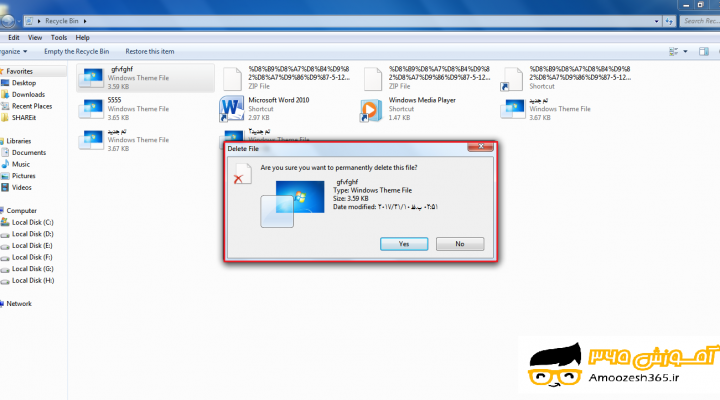Select the 5555 theme file icon
This screenshot has height=400, width=720.
(91, 109)
